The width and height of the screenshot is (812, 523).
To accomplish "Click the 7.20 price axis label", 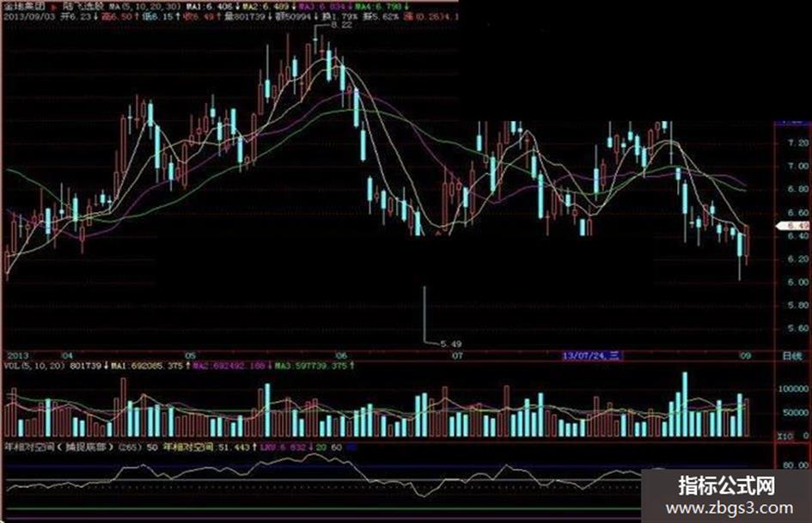I will point(798,143).
